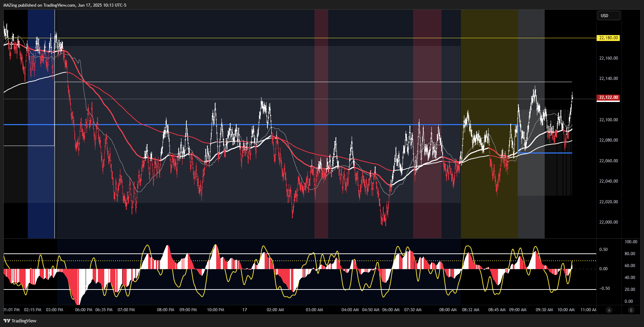Click the 22,160.00 price axis label
The width and height of the screenshot is (644, 327).
(x=609, y=58)
